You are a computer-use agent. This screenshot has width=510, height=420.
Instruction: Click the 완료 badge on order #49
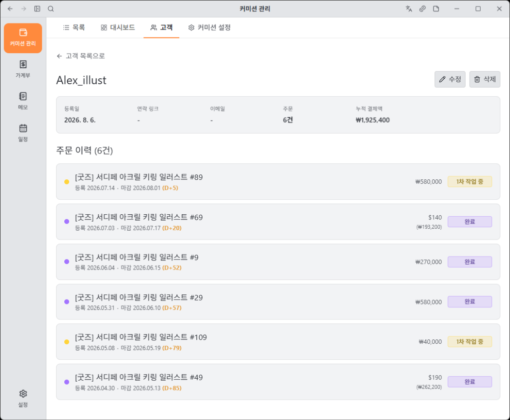pyautogui.click(x=470, y=382)
